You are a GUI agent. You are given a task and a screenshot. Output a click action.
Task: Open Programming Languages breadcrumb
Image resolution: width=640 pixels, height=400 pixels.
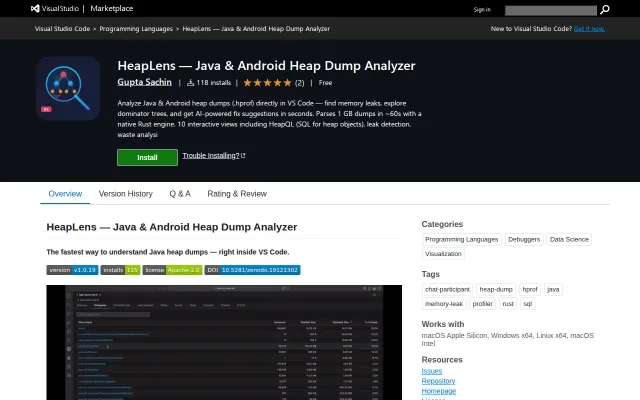pyautogui.click(x=136, y=29)
